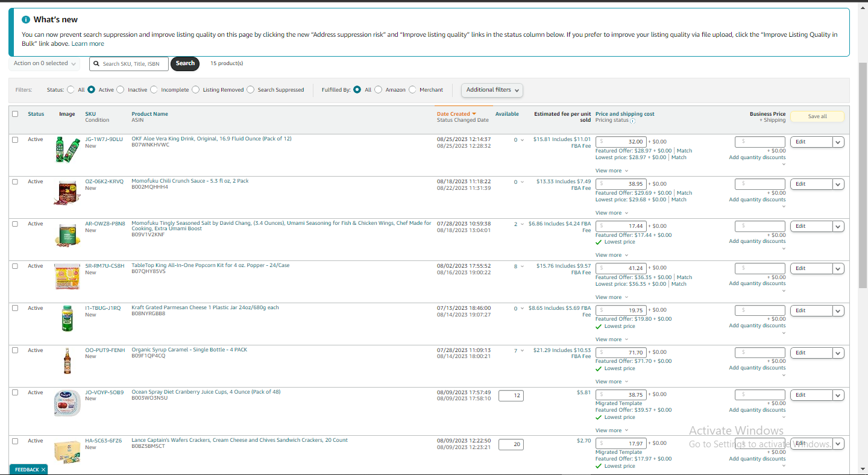This screenshot has height=475, width=868.
Task: Choose Amazon under Fulfilled By
Action: click(379, 90)
